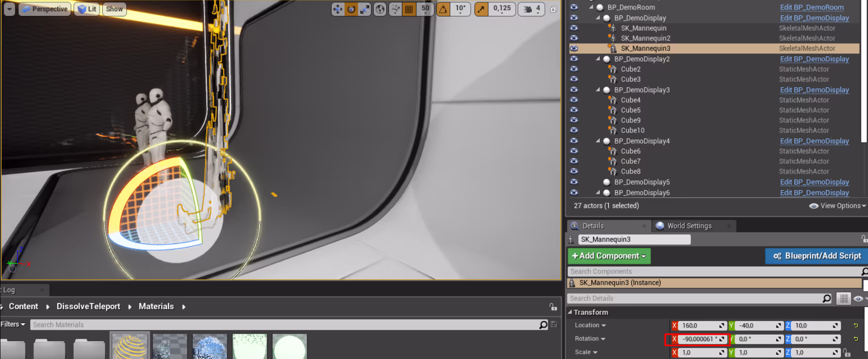Open the Lit view mode menu

[87, 9]
